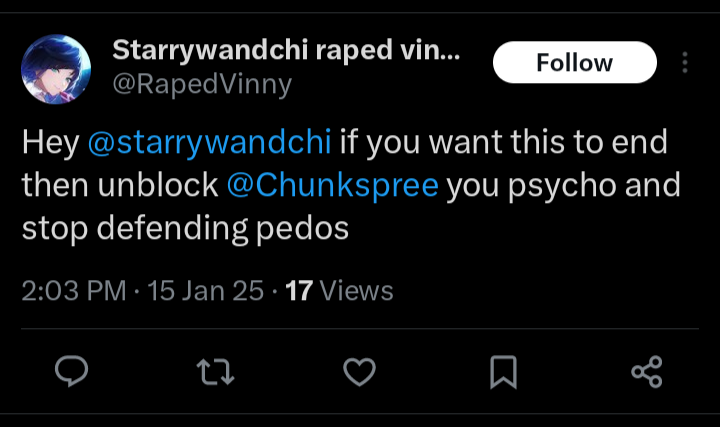This screenshot has width=720, height=427.
Task: Click the author's round profile avatar
Action: (x=53, y=66)
